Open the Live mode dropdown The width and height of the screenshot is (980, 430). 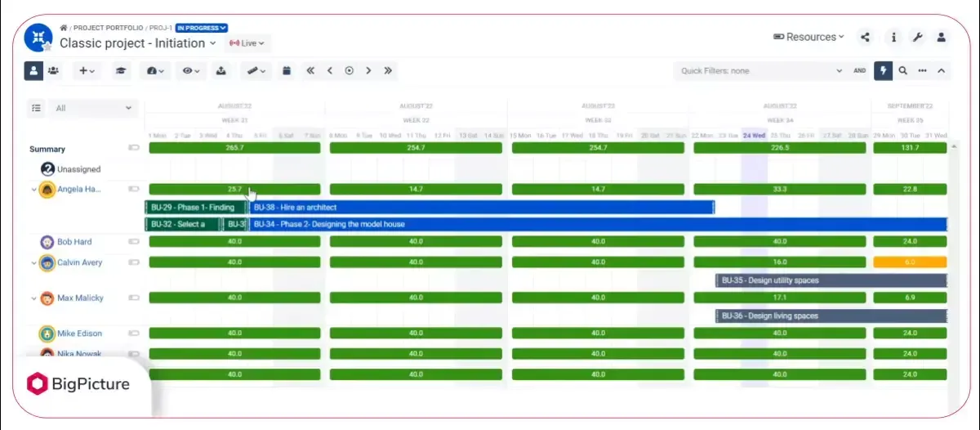(x=247, y=43)
